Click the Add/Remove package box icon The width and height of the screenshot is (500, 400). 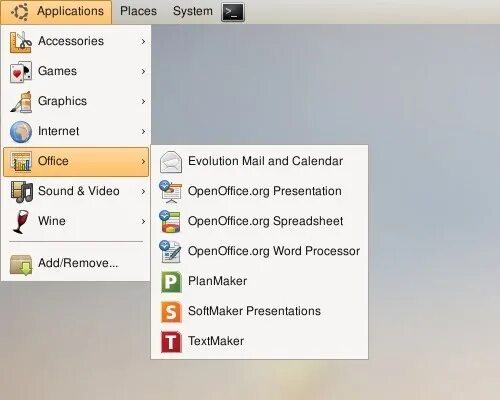pos(21,265)
